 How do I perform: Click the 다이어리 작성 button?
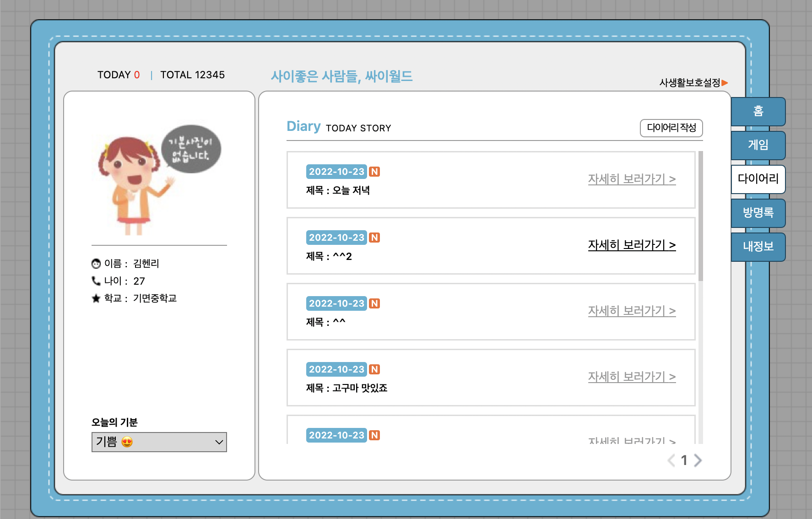(671, 128)
